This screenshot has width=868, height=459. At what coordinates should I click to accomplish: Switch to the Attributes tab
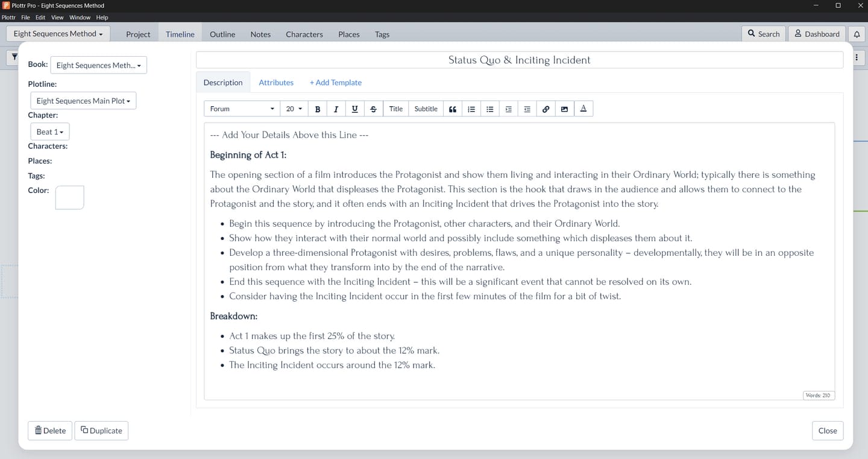(276, 82)
